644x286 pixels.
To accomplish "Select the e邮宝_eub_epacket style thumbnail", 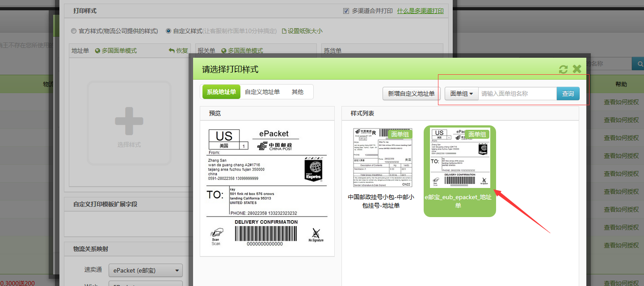I will (x=460, y=158).
